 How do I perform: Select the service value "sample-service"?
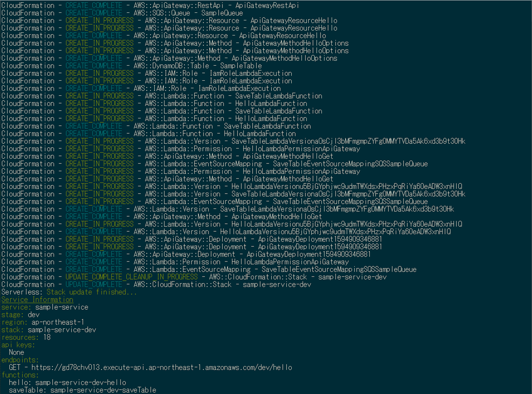62,307
